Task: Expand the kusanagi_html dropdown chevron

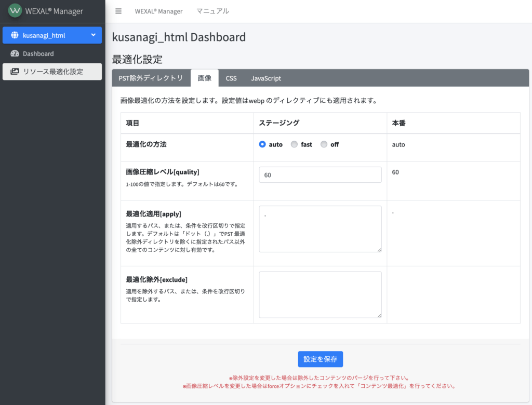Action: tap(94, 35)
